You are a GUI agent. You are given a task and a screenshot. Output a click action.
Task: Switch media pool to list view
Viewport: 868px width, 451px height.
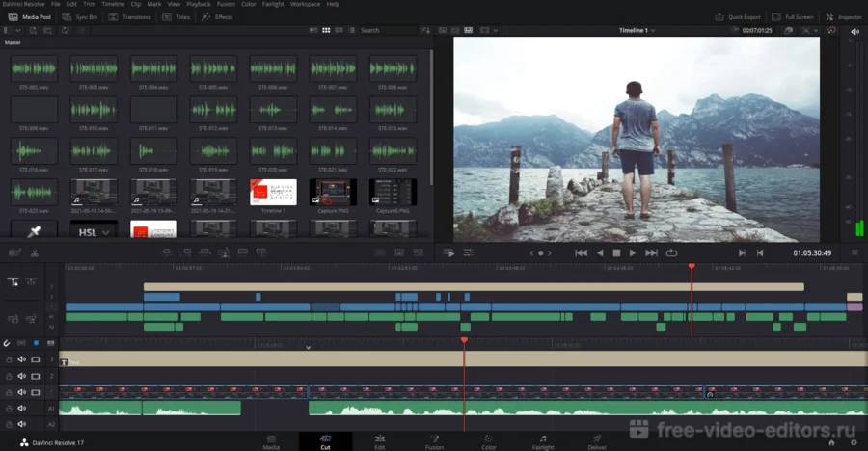pyautogui.click(x=351, y=31)
